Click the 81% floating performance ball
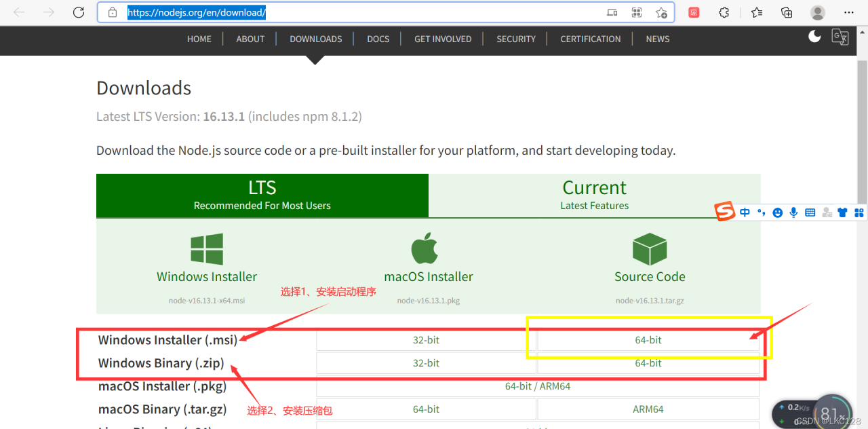This screenshot has width=868, height=429. (831, 413)
